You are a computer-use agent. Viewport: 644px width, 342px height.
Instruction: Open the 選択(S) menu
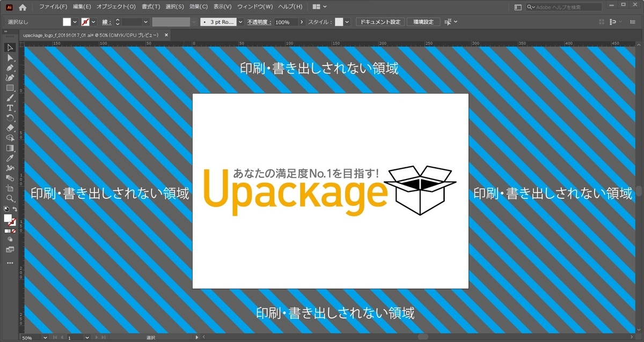click(174, 7)
